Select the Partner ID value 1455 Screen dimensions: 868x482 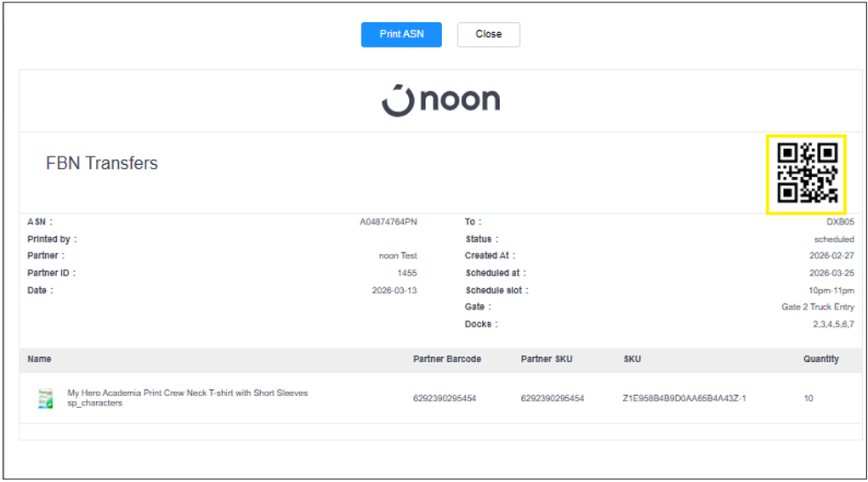click(x=406, y=273)
